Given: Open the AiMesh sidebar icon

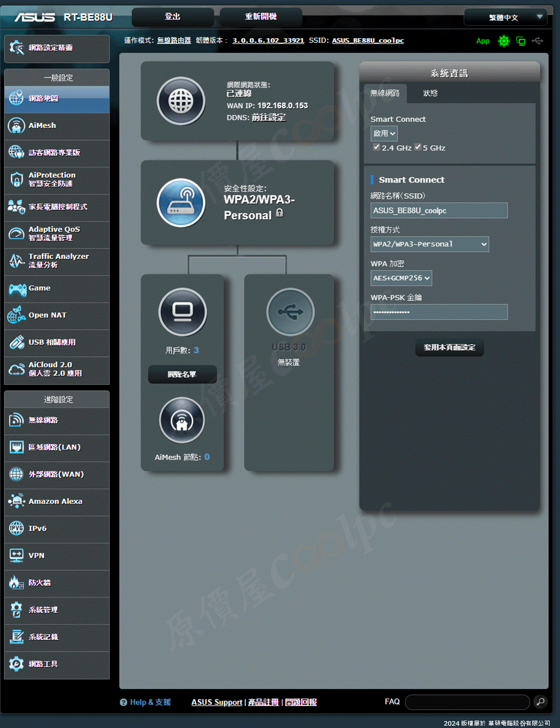Looking at the screenshot, I should click(x=16, y=125).
